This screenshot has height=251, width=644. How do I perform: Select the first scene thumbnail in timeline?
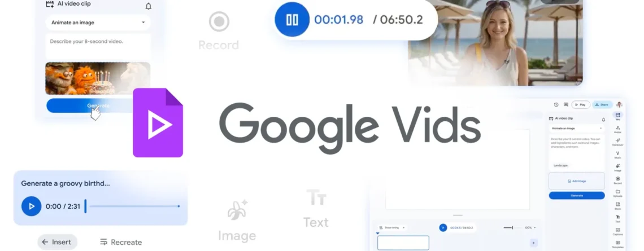(x=403, y=243)
